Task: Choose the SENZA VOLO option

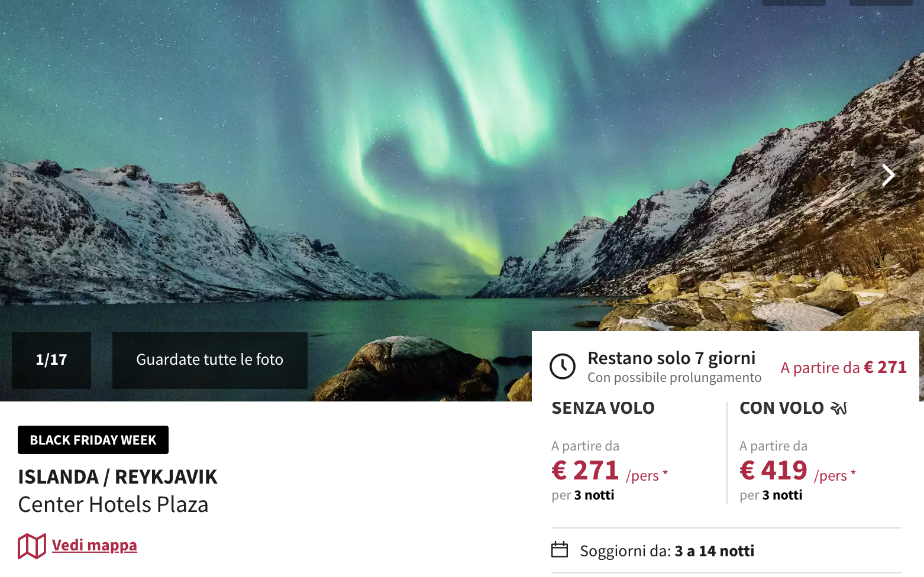Action: tap(603, 408)
